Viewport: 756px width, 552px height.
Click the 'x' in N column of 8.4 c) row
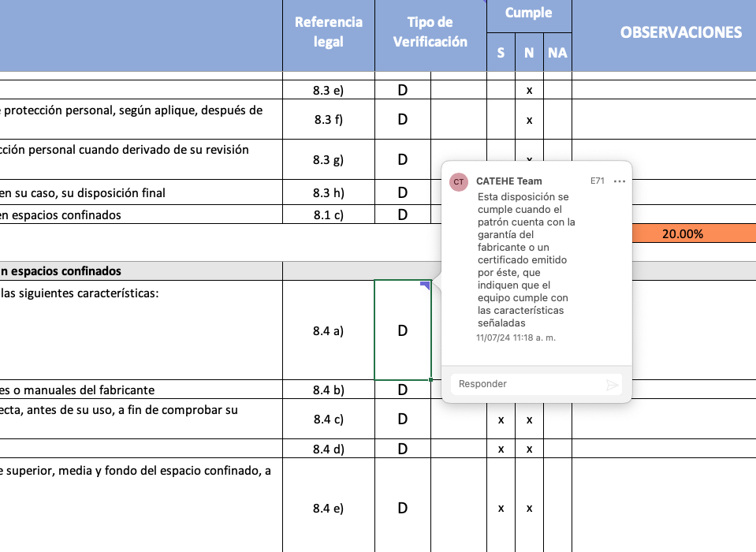[530, 420]
